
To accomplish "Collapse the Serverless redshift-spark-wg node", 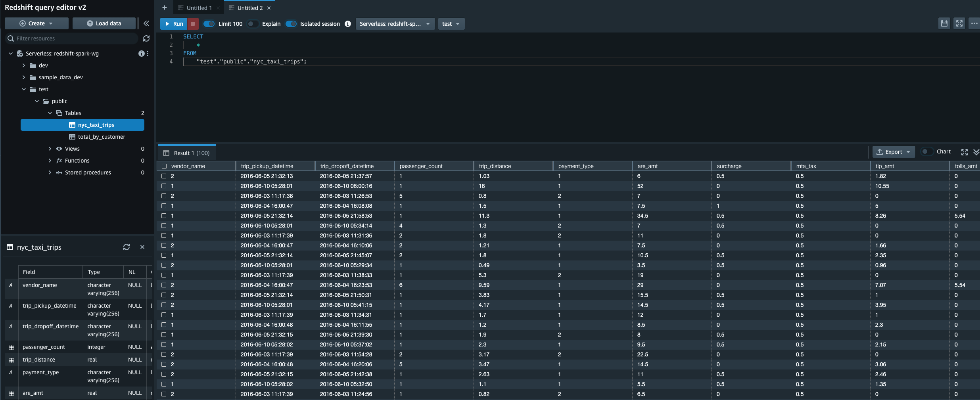I will coord(11,54).
